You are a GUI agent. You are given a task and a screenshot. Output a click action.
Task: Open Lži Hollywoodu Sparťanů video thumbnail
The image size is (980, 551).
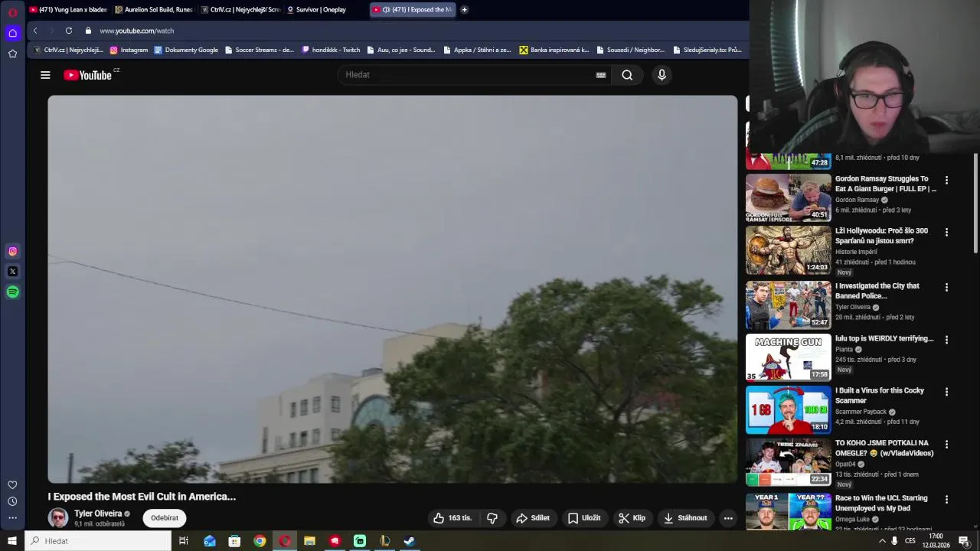click(x=788, y=250)
